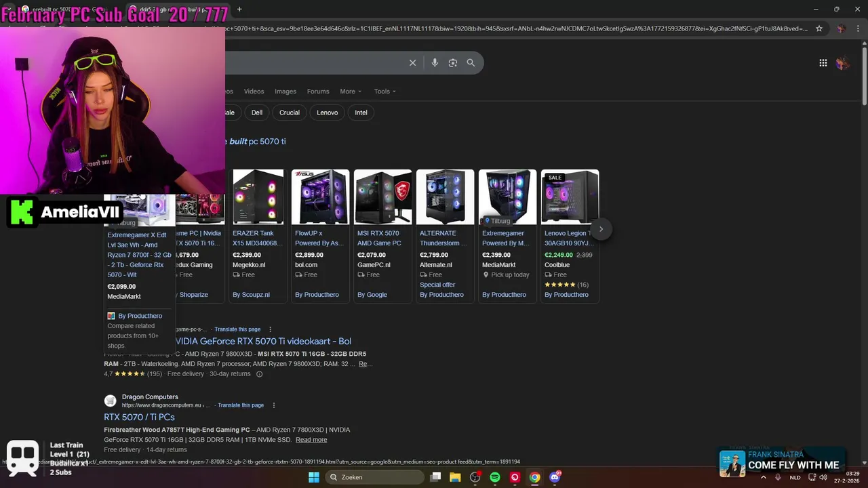Expand the More search filter dropdown
The height and width of the screenshot is (488, 868).
click(x=351, y=91)
